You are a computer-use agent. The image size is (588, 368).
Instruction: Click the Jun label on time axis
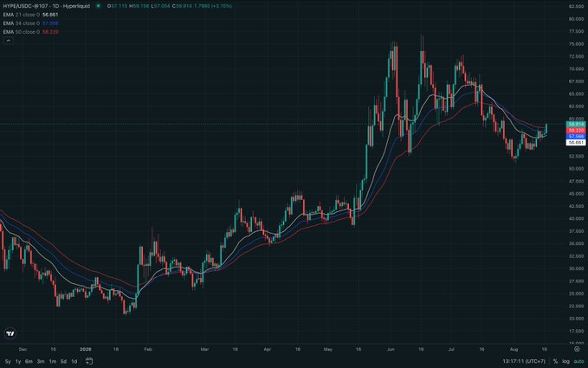pyautogui.click(x=391, y=349)
